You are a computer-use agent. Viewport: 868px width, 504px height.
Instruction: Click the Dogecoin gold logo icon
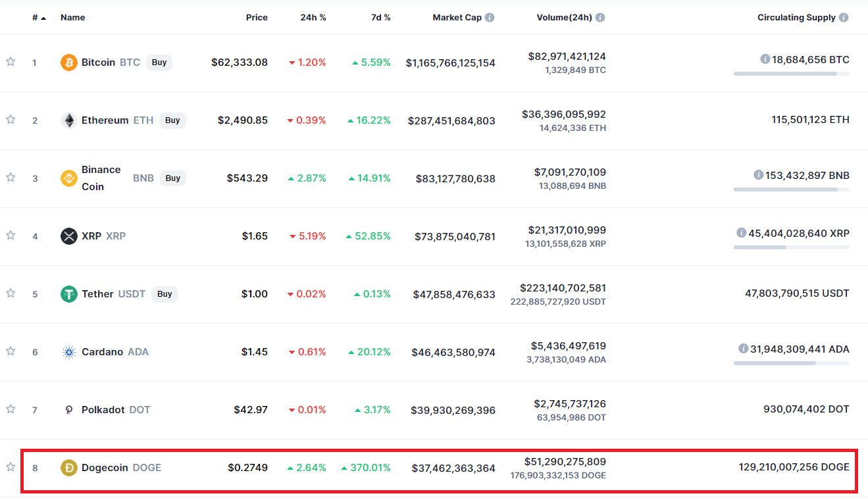(69, 468)
